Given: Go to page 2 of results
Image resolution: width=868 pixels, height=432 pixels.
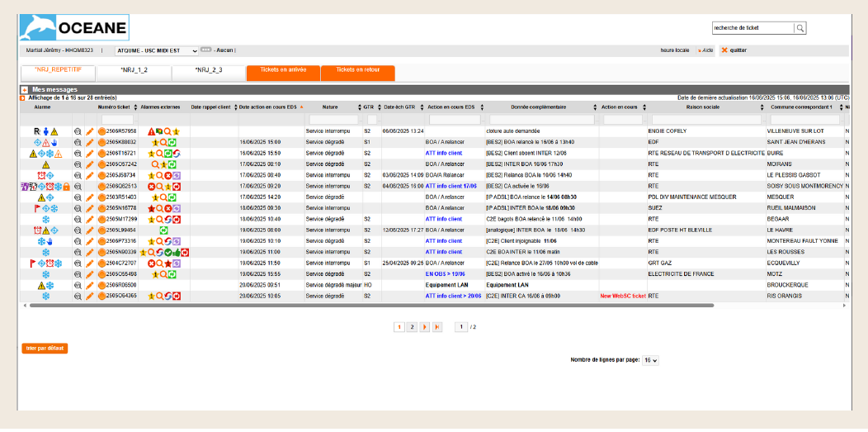Looking at the screenshot, I should pyautogui.click(x=413, y=327).
